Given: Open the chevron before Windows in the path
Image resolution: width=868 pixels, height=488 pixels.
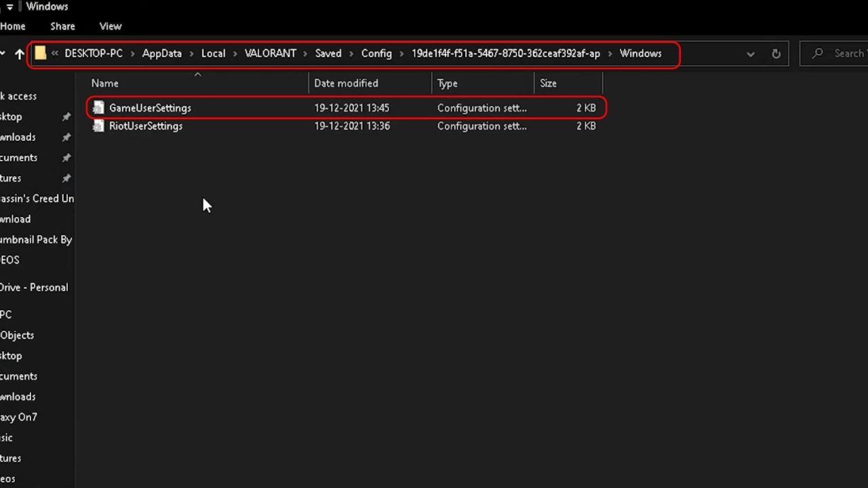Looking at the screenshot, I should pyautogui.click(x=610, y=54).
